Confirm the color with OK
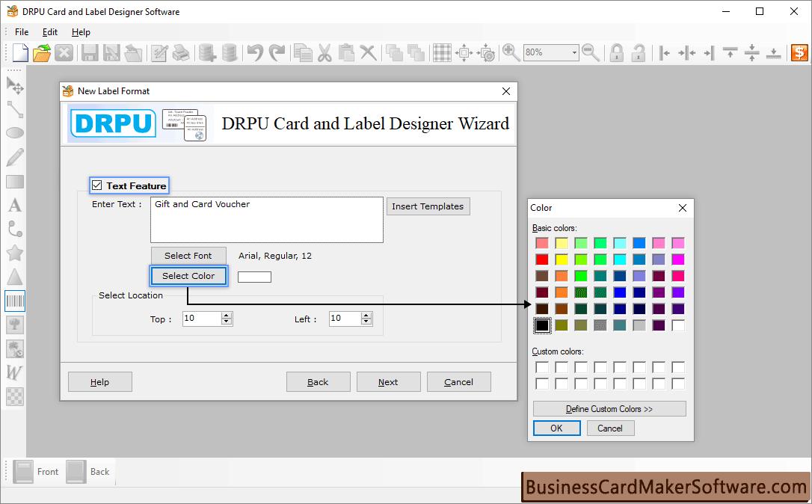 click(x=557, y=428)
